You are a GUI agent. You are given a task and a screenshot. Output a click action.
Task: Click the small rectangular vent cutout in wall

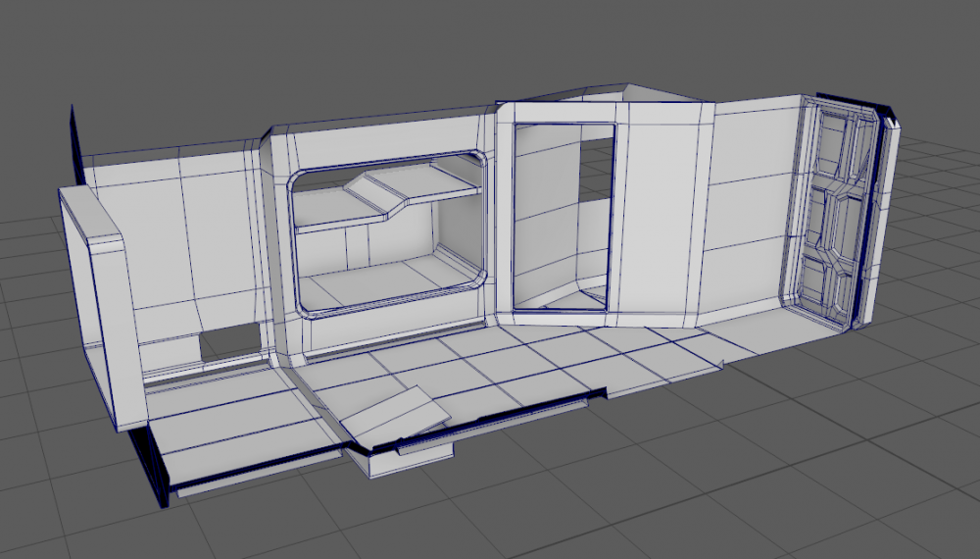[x=230, y=344]
